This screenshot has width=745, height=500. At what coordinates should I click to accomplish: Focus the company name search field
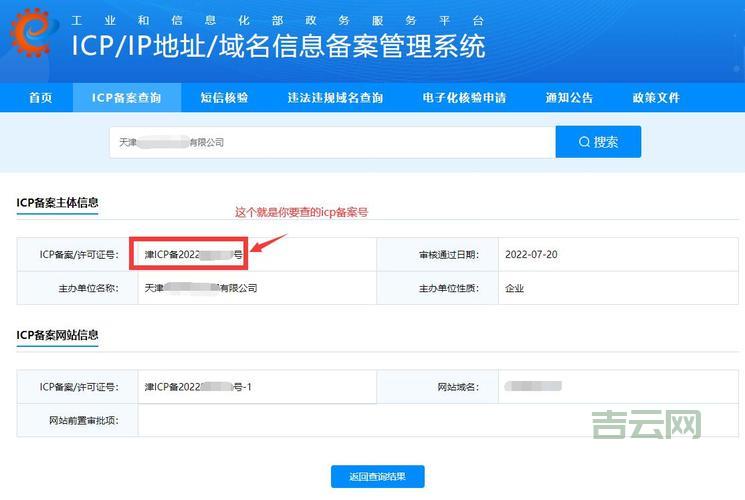point(332,142)
